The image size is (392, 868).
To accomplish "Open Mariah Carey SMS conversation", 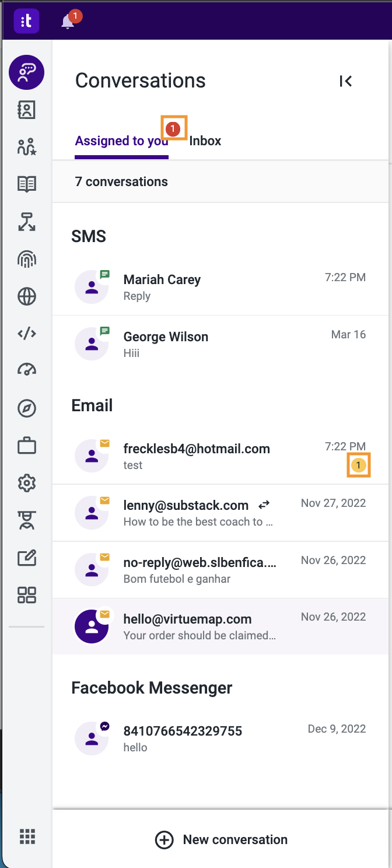I will pyautogui.click(x=220, y=287).
